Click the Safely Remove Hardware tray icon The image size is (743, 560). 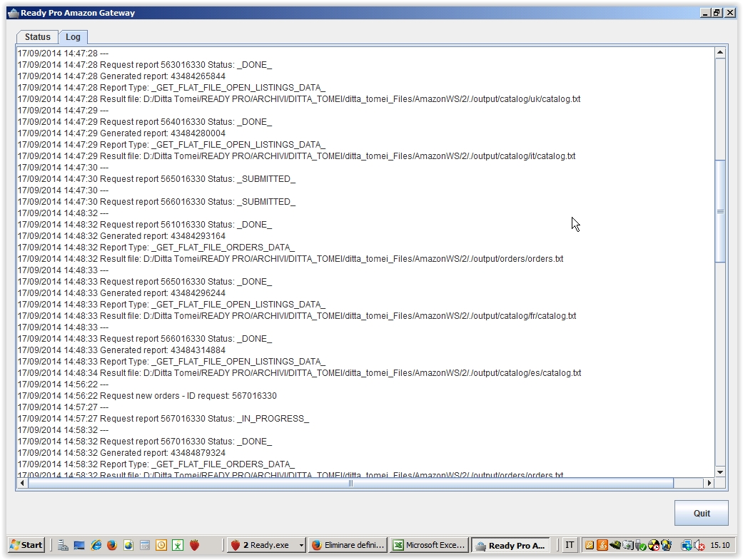click(x=641, y=545)
